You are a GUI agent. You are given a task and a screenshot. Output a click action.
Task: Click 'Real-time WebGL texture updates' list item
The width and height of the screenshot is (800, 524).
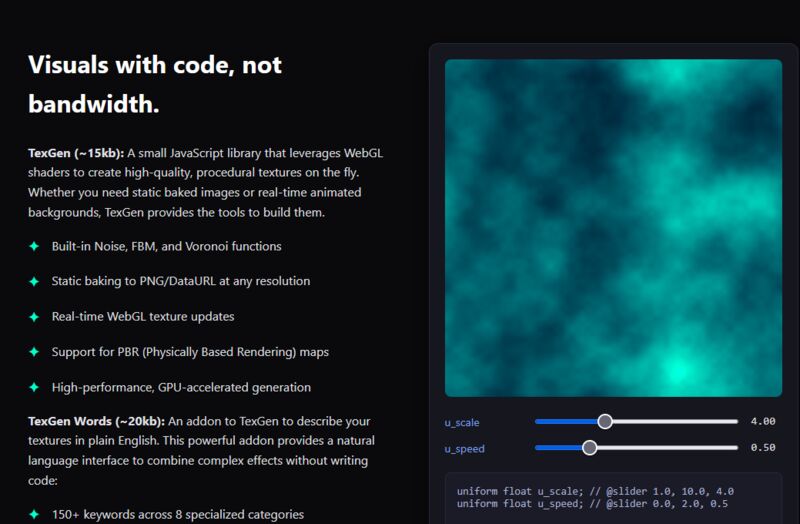(143, 316)
